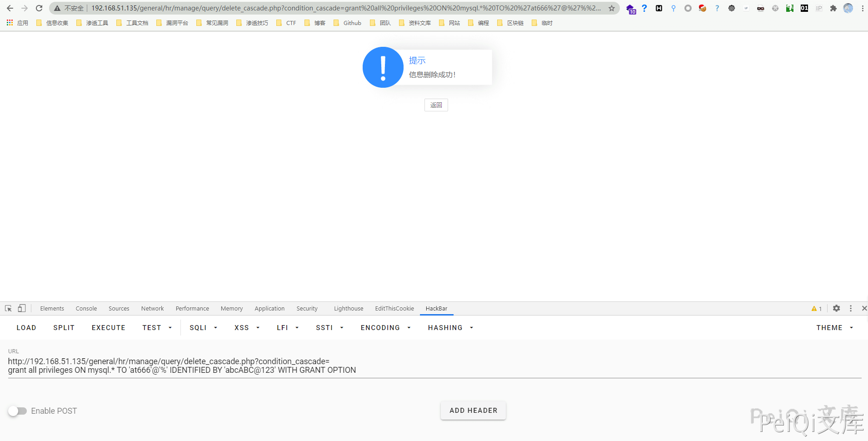Click the DevTools warning count indicator

817,309
